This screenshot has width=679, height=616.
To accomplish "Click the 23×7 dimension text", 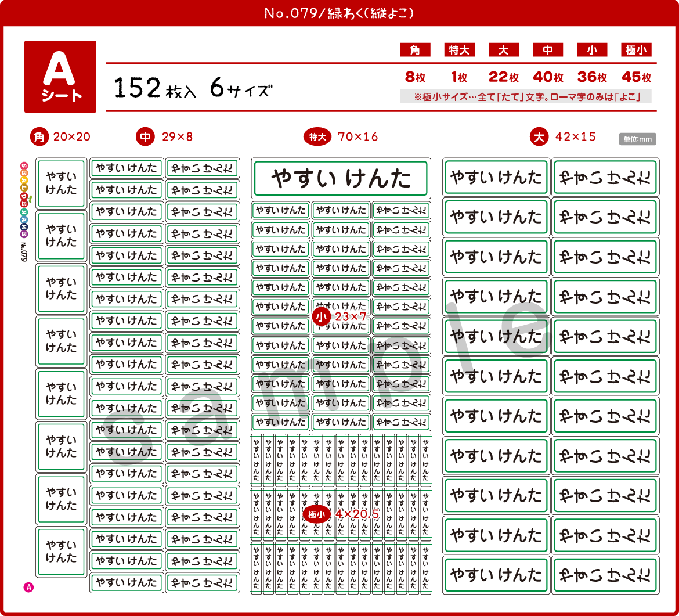I will coord(351,316).
